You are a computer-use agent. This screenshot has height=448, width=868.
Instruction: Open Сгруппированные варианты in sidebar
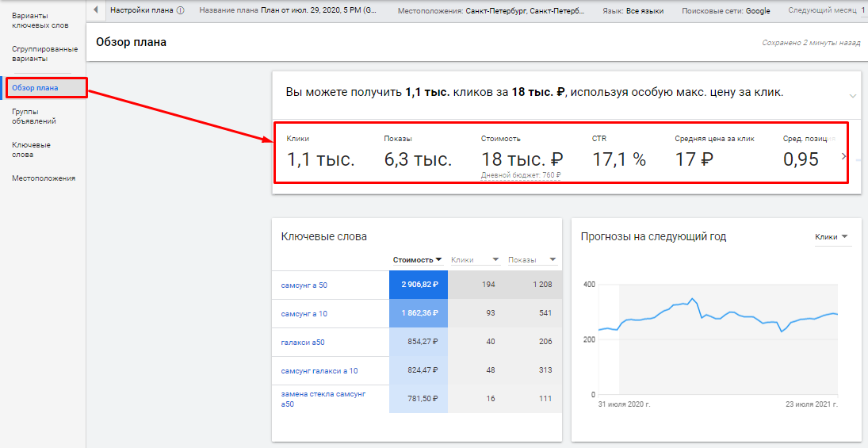click(x=45, y=54)
